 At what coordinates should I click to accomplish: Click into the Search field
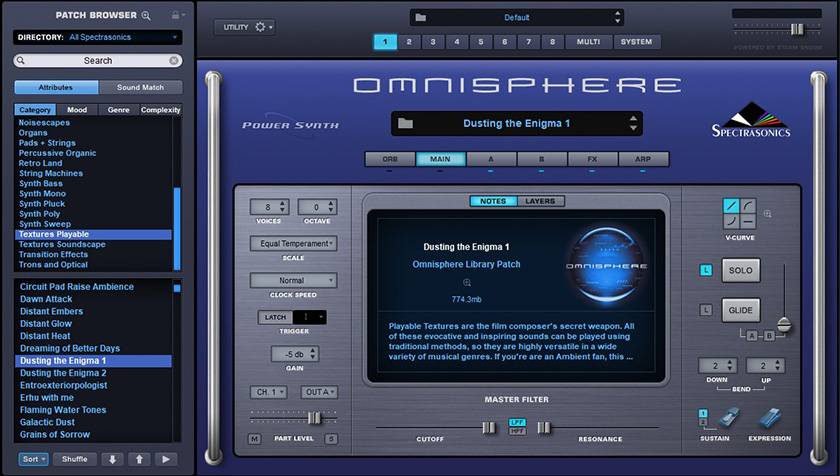(98, 61)
